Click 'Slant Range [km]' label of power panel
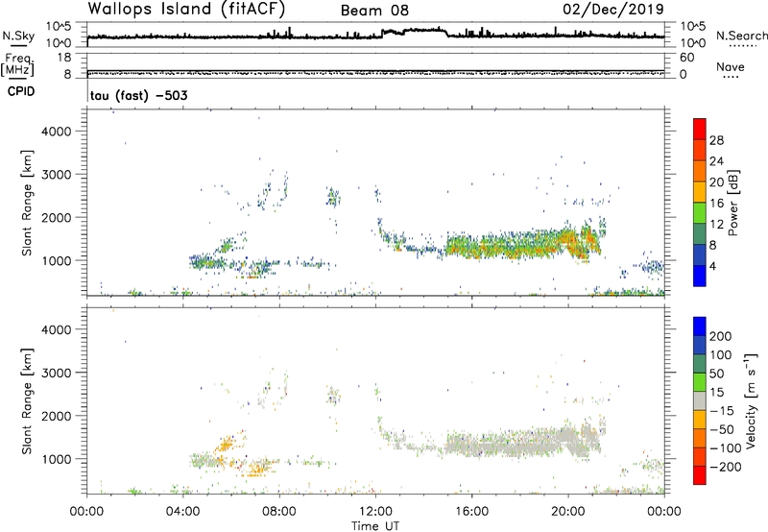Viewport: 768px width, 532px height. 28,203
